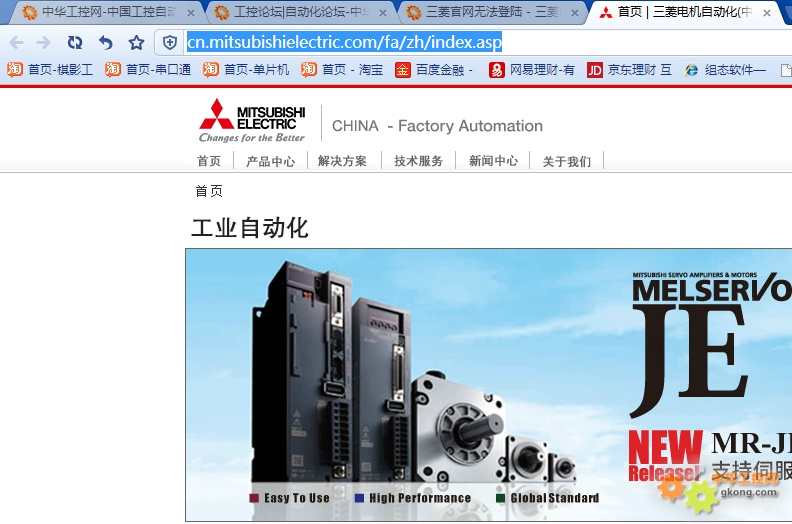Screen dimensions: 792x524
Task: Reload the page with the refresh icon
Action: click(x=75, y=42)
